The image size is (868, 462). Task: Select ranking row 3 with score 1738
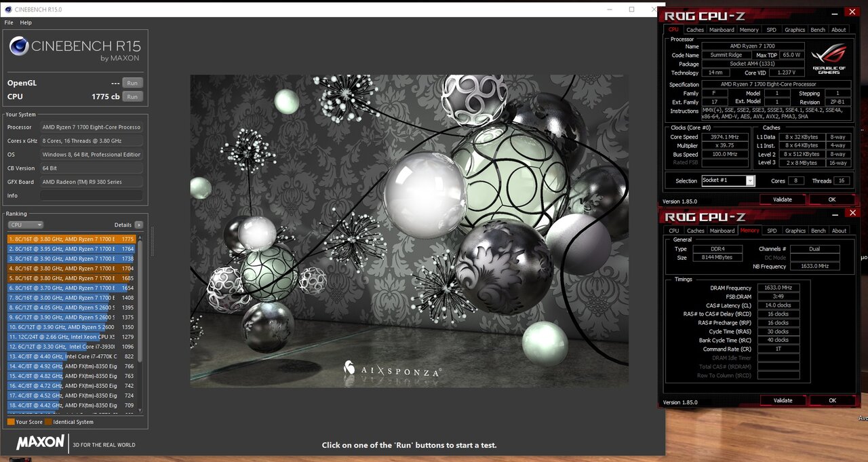pos(72,258)
